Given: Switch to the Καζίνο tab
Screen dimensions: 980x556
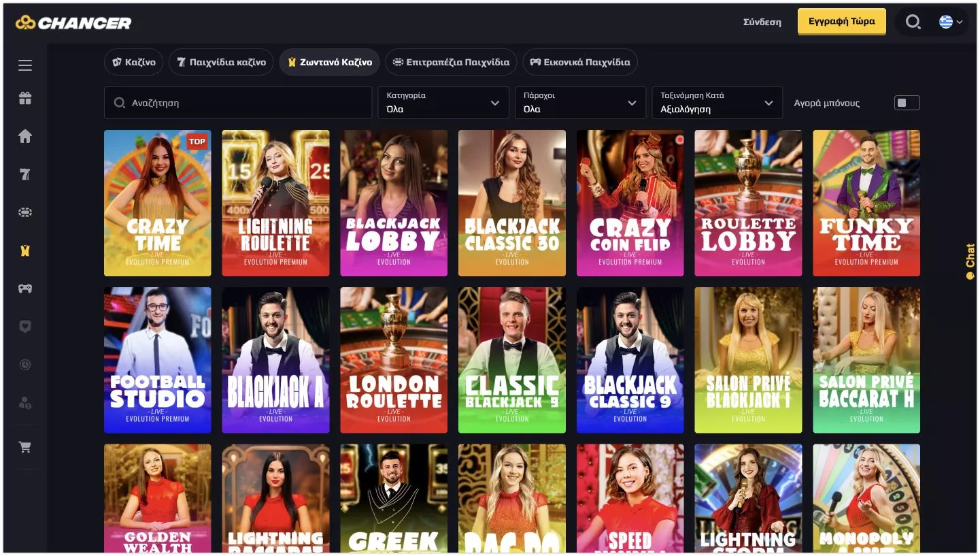Looking at the screenshot, I should click(133, 62).
